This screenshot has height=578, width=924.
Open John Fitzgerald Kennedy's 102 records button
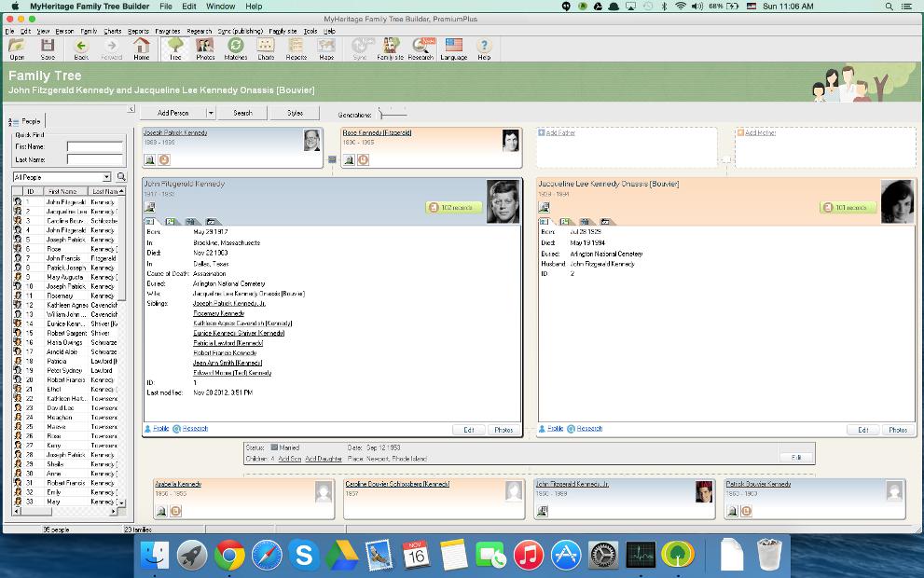pos(454,207)
